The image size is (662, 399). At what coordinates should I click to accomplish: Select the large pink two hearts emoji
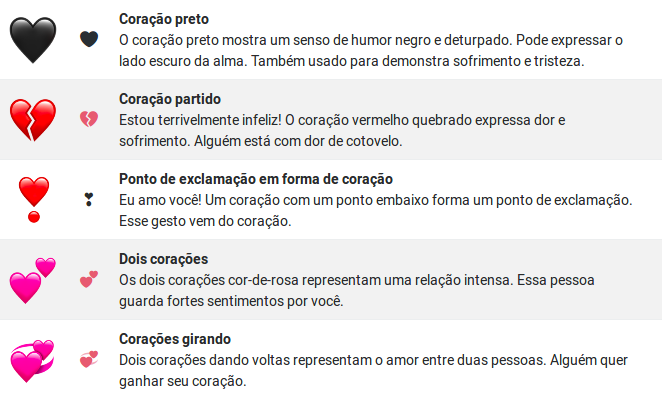[x=33, y=280]
